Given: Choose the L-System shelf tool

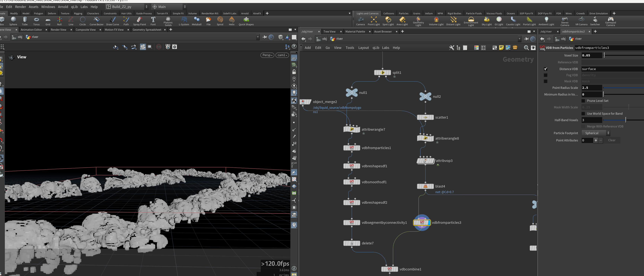Looking at the screenshot, I should tap(184, 21).
